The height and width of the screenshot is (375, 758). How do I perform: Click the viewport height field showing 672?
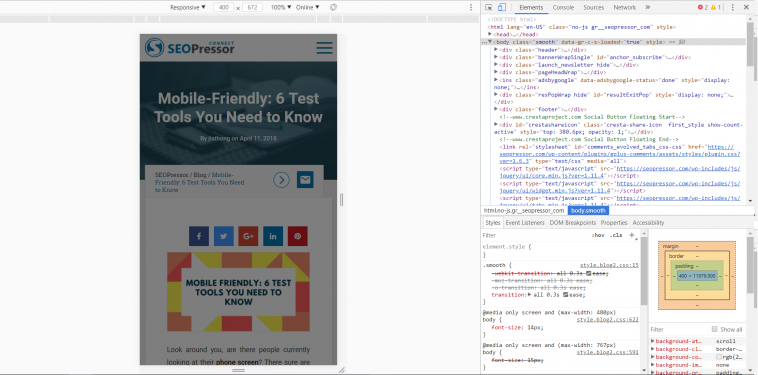tap(252, 8)
